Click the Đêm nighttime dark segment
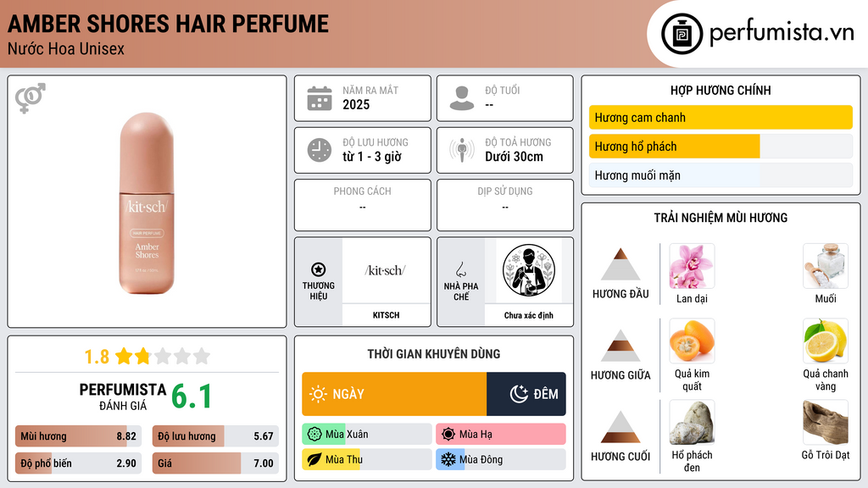The image size is (868, 488). (x=526, y=394)
